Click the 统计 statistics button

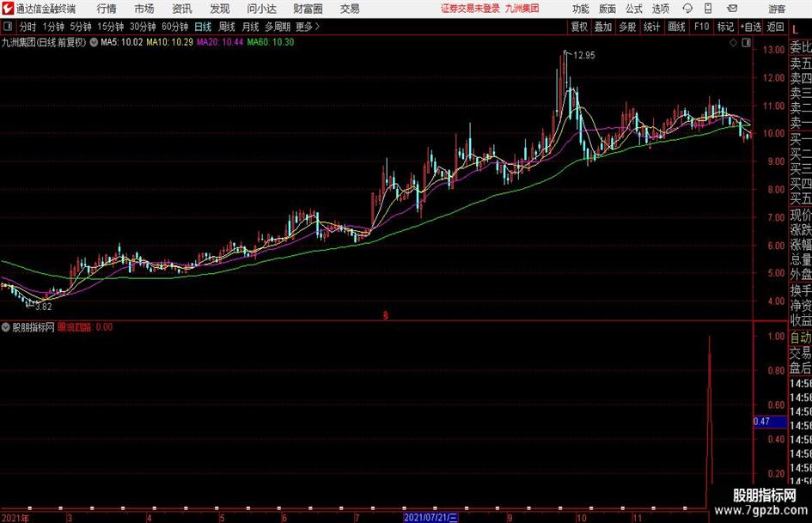(x=651, y=27)
